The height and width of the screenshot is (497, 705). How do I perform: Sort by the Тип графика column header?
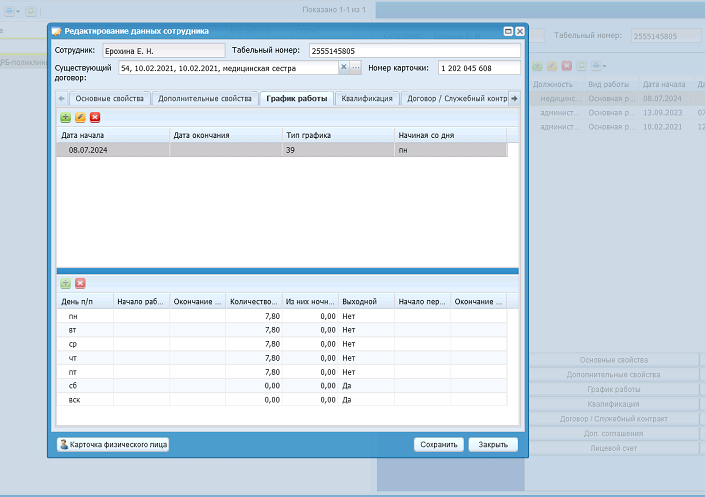(x=338, y=135)
